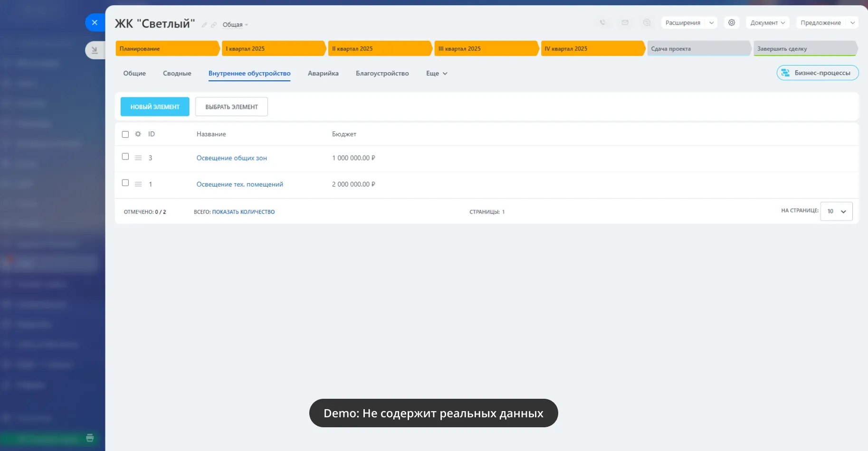The height and width of the screenshot is (451, 868).
Task: Edit the deal title with pencil icon
Action: click(204, 25)
